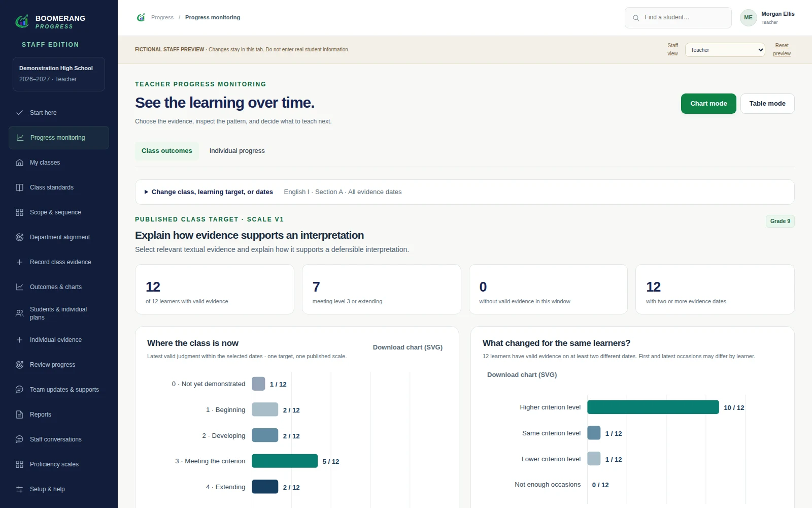Click the Start here checkmark icon
This screenshot has width=812, height=508.
coord(19,113)
